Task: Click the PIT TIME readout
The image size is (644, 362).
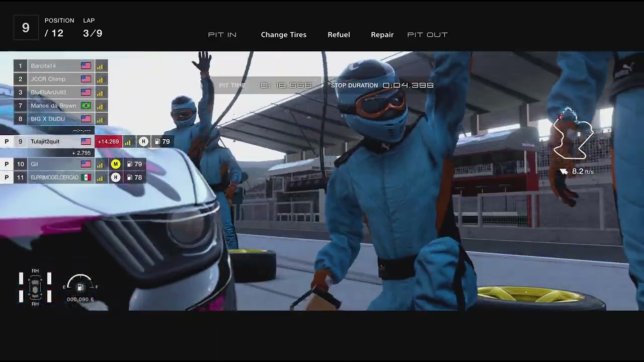Action: (265, 85)
